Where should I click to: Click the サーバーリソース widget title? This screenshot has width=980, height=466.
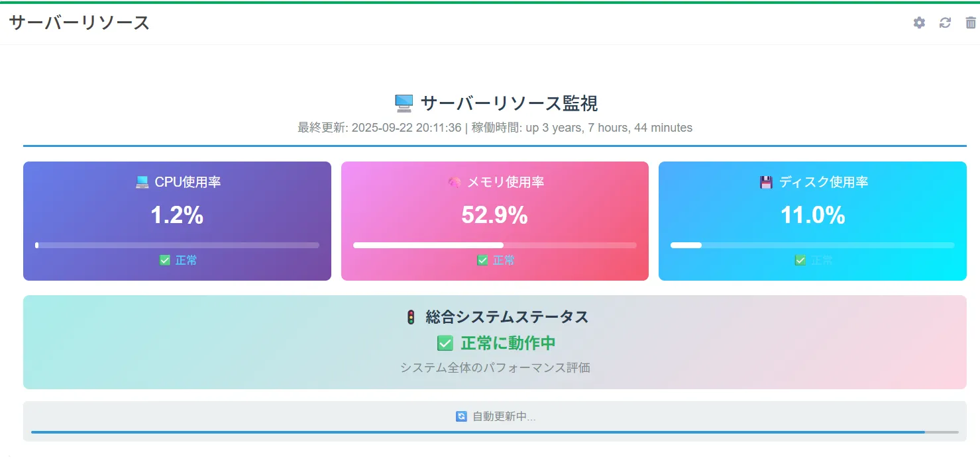[79, 23]
